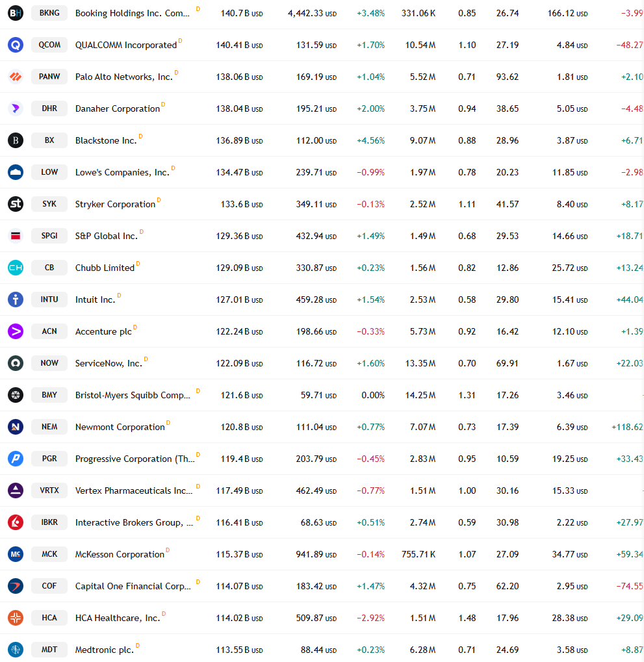Open the CB ticker badge
Viewport: 644px width, 662px height.
pyautogui.click(x=49, y=268)
